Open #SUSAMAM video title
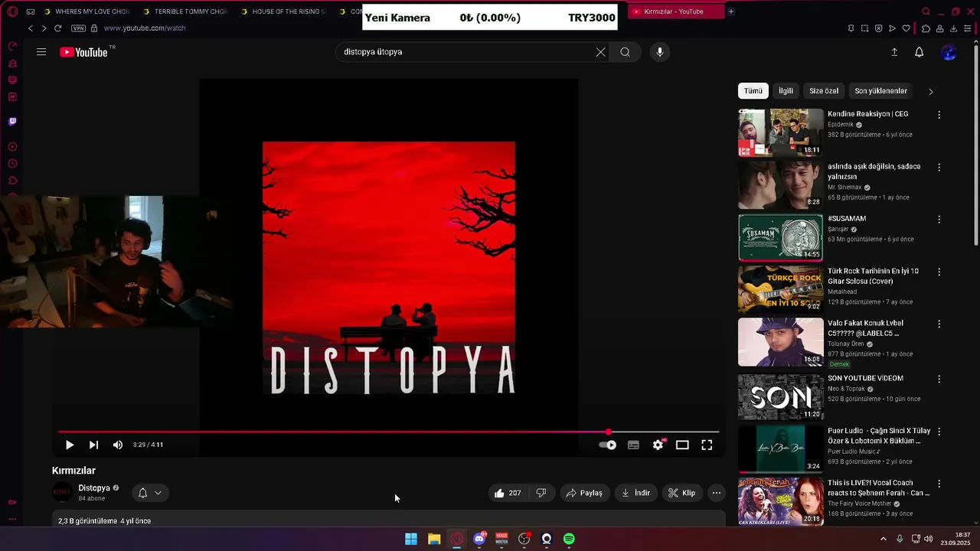Viewport: 980px width, 551px height. (847, 219)
